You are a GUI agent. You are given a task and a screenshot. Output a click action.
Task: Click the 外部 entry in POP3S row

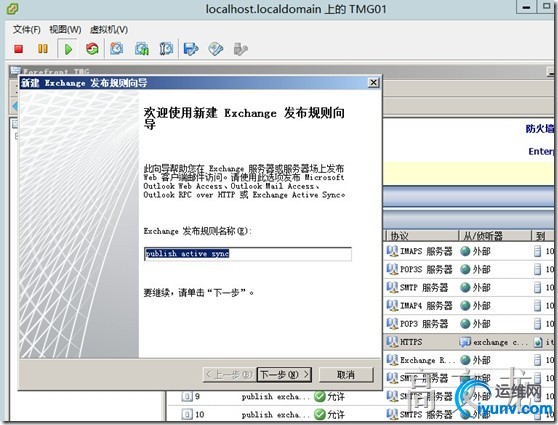(481, 269)
